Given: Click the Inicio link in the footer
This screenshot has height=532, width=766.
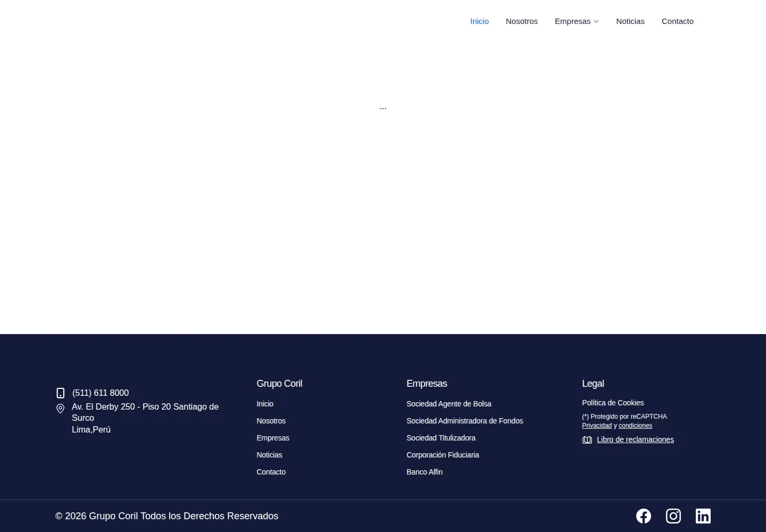Looking at the screenshot, I should coord(265,404).
